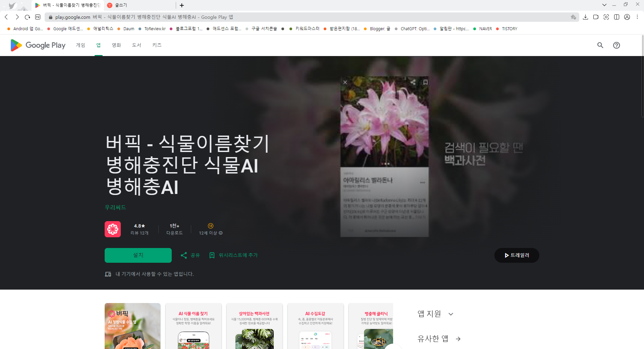Image resolution: width=644 pixels, height=349 pixels.
Task: Click the 공유 share icon
Action: (184, 255)
